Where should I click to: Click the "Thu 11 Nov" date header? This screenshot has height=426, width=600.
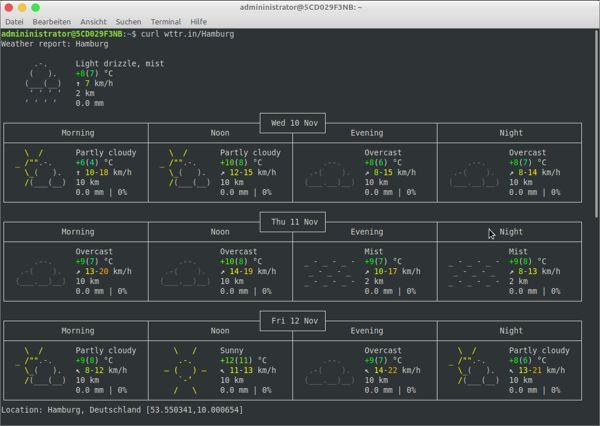click(x=294, y=222)
